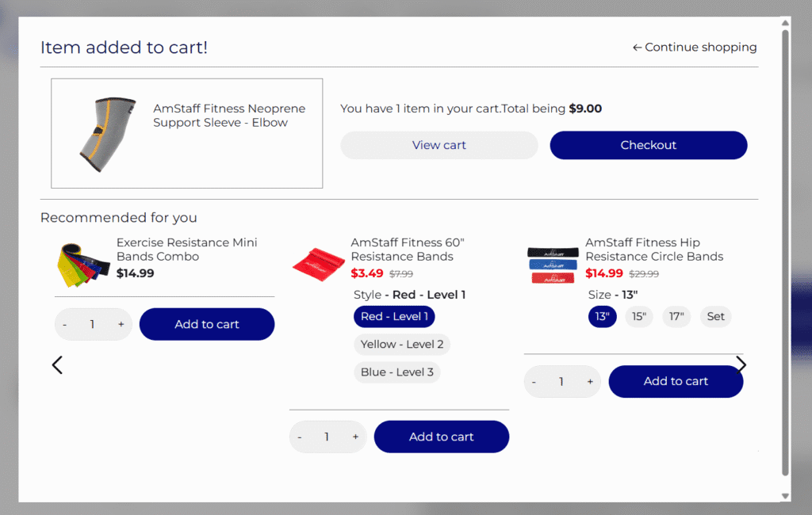Proceed to Checkout
Viewport: 812px width, 515px height.
(648, 145)
